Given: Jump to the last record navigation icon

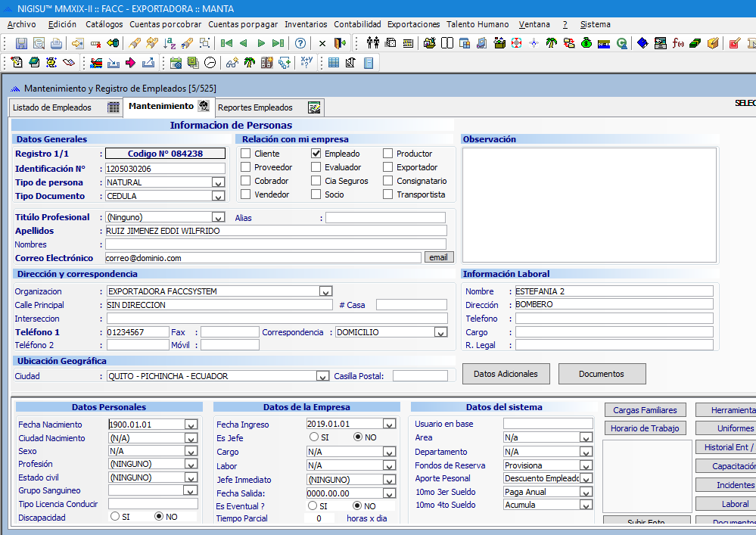Looking at the screenshot, I should (x=278, y=43).
